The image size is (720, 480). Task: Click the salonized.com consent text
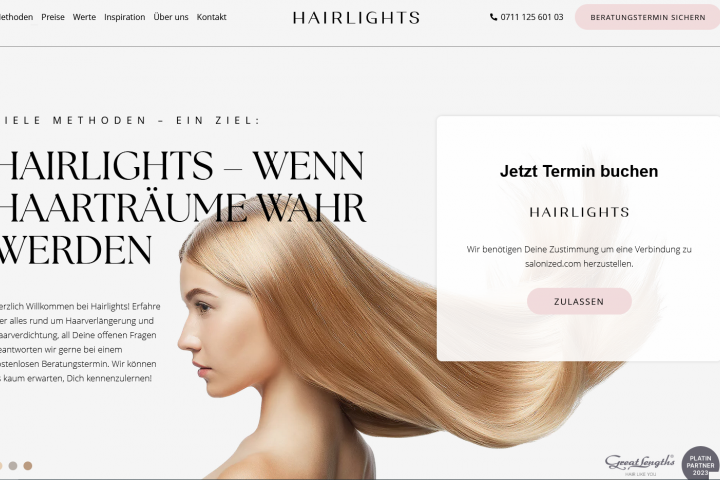(579, 256)
